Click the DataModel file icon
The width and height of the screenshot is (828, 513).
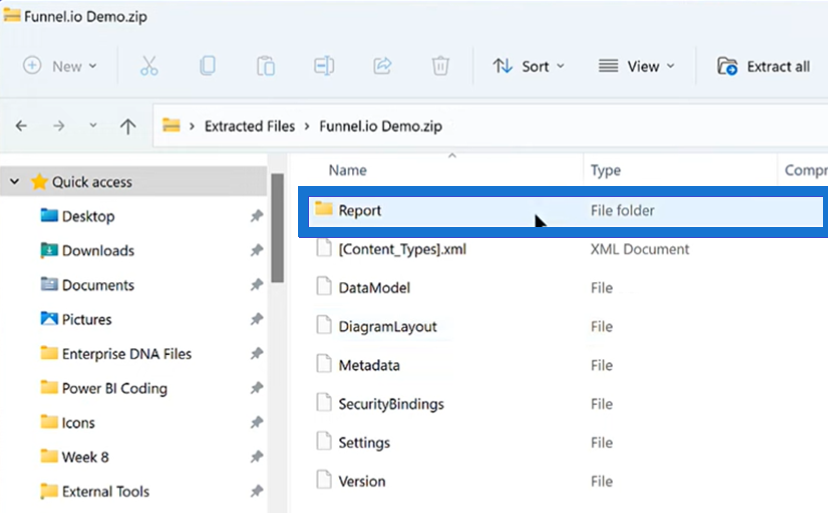click(x=324, y=286)
